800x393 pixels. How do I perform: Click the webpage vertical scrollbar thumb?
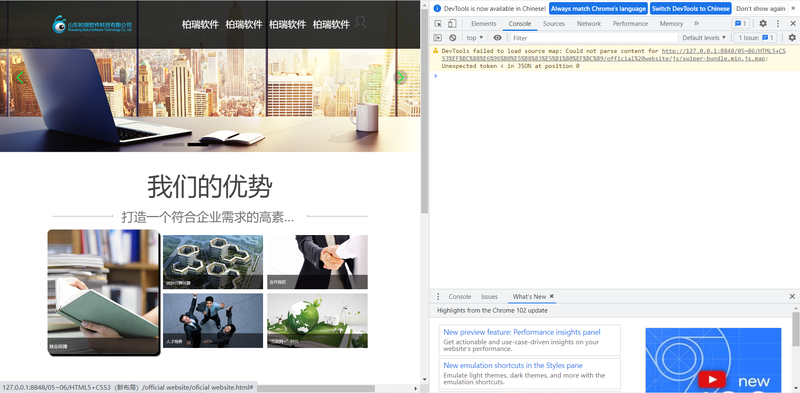(x=424, y=111)
